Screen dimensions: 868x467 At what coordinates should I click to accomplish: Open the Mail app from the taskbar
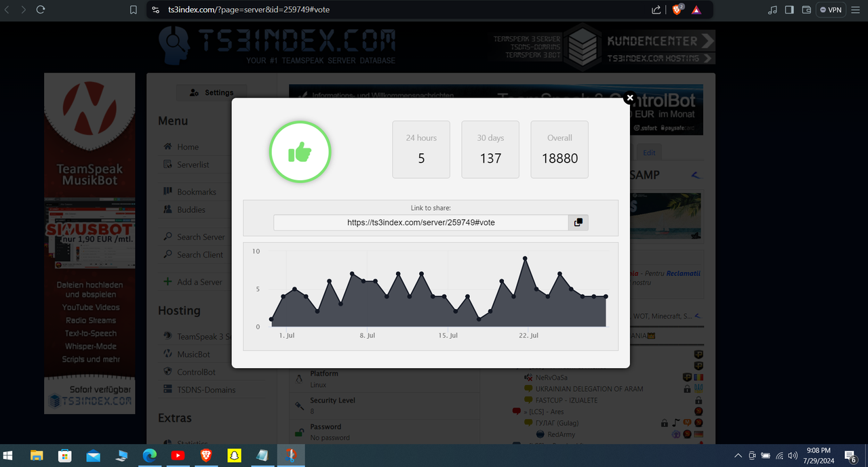pyautogui.click(x=93, y=455)
